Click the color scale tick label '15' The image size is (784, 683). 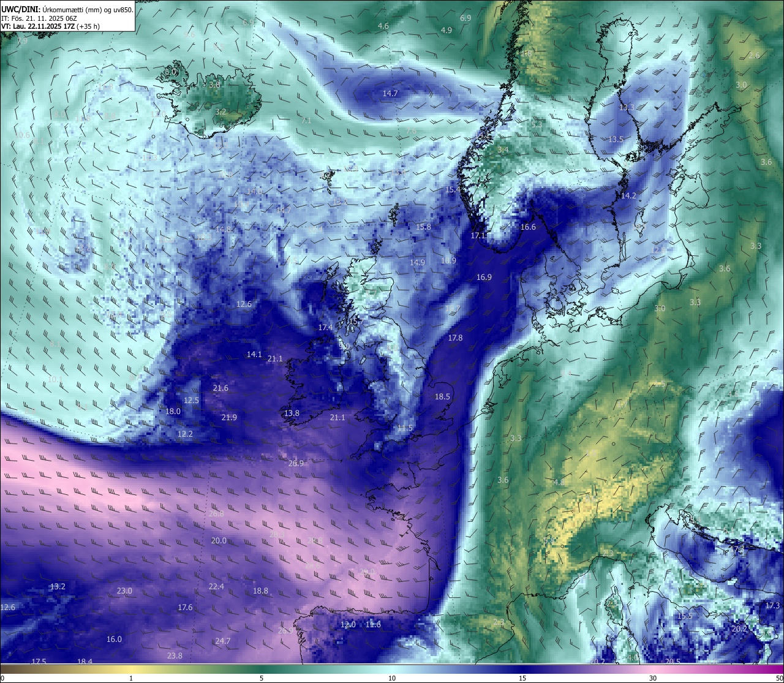(x=522, y=678)
